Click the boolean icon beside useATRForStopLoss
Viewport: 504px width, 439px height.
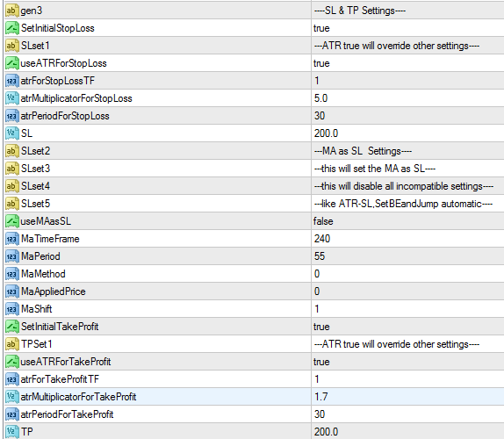click(x=12, y=63)
